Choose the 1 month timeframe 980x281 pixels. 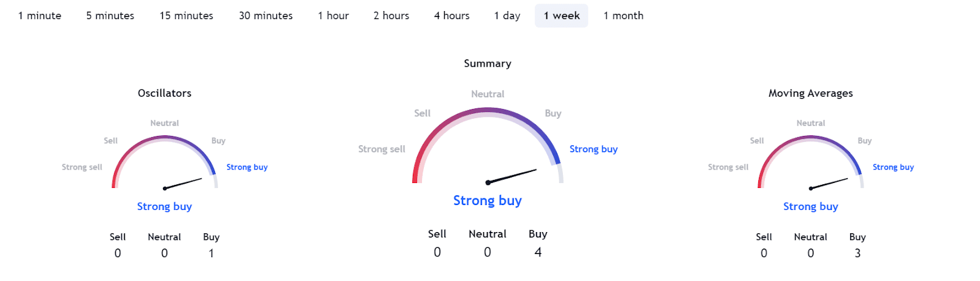(x=624, y=16)
